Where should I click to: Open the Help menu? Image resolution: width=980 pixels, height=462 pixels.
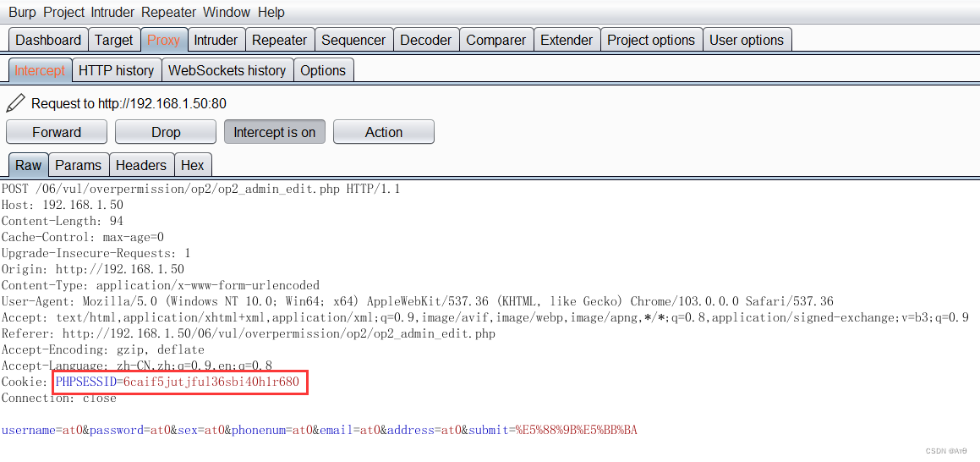click(271, 12)
